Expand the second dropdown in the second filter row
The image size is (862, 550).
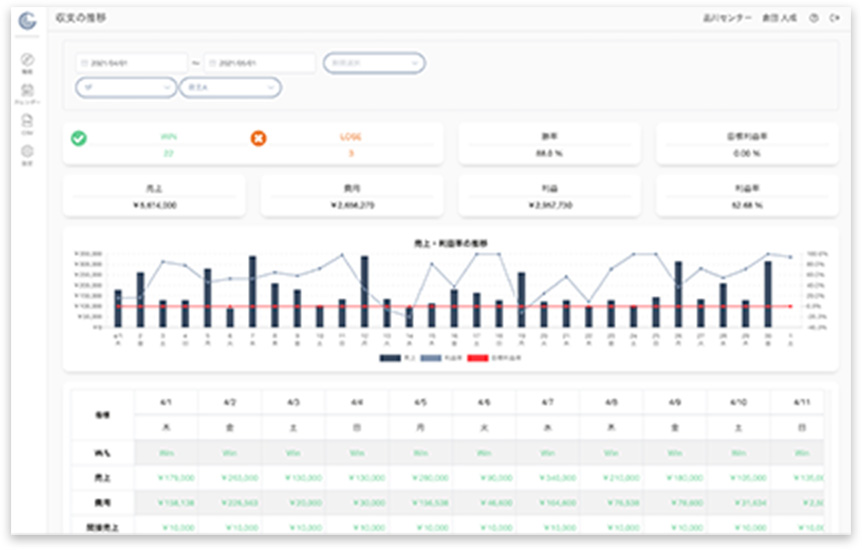point(230,88)
